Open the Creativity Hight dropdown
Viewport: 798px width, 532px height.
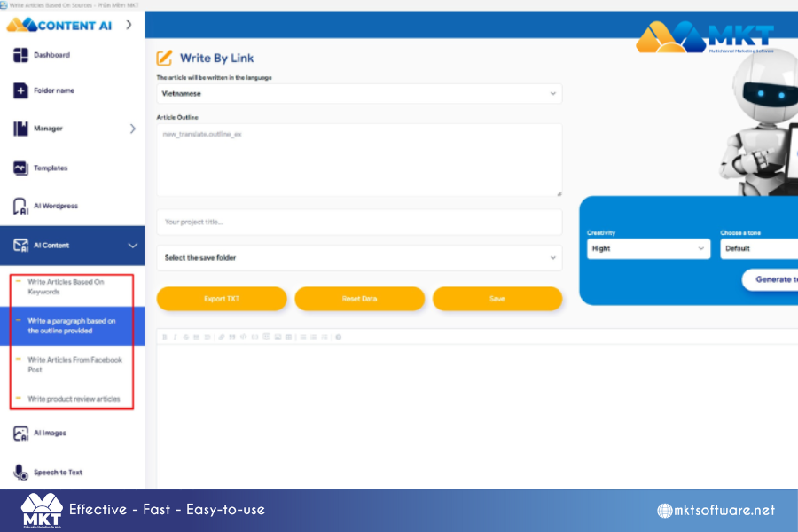tap(648, 248)
